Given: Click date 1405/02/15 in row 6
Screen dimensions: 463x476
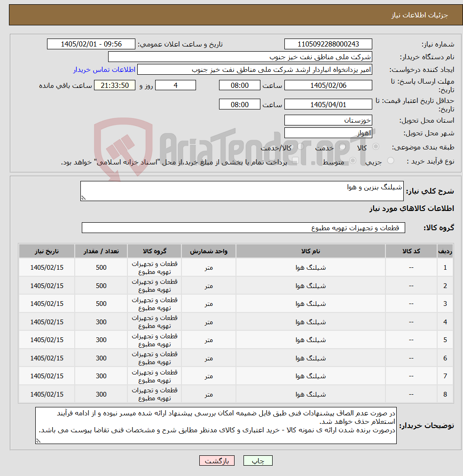Looking at the screenshot, I should click(47, 358).
